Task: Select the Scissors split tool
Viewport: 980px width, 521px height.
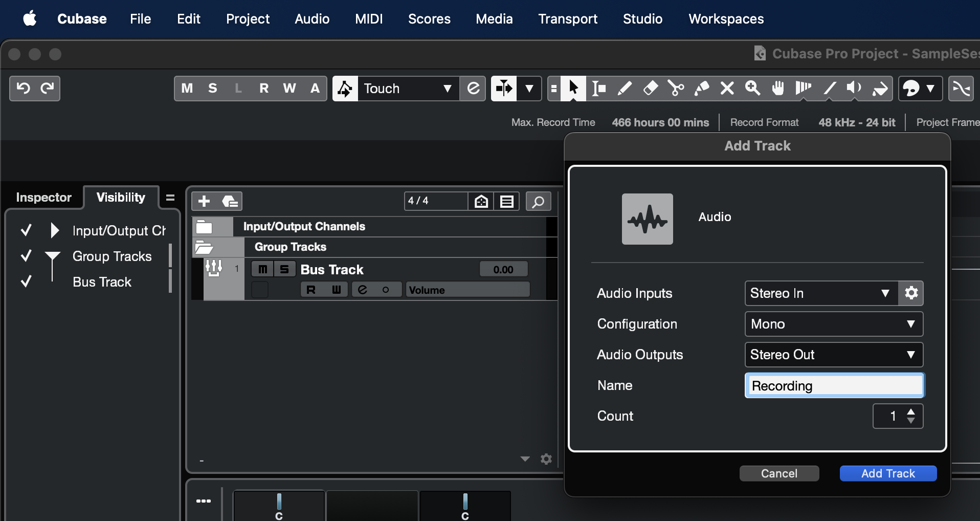Action: point(676,89)
